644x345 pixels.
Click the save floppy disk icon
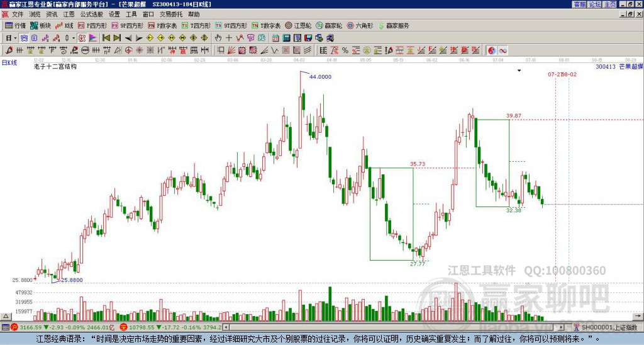click(308, 38)
